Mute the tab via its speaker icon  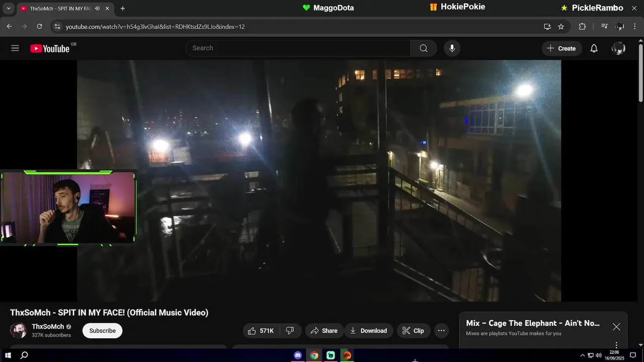[x=97, y=9]
